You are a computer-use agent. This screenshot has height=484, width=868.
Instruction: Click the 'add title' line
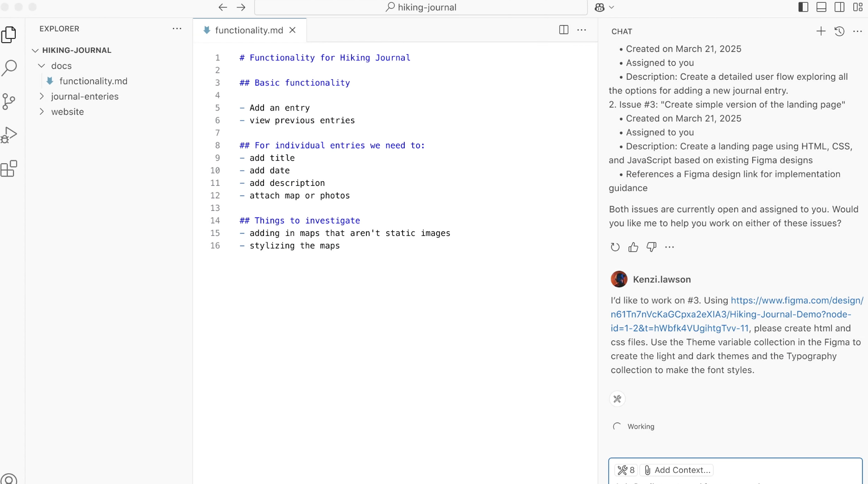(x=267, y=158)
